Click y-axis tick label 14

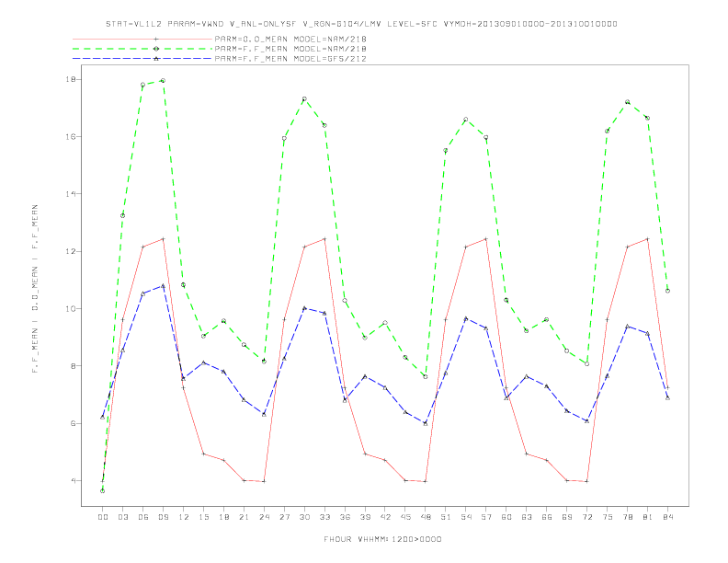point(71,194)
